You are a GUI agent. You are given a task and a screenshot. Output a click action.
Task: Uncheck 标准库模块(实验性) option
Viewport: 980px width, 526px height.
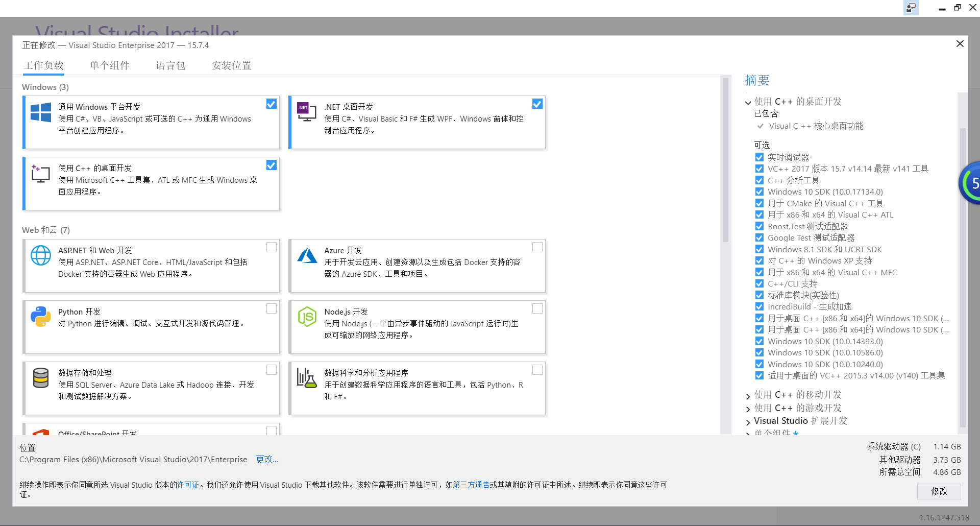(759, 295)
